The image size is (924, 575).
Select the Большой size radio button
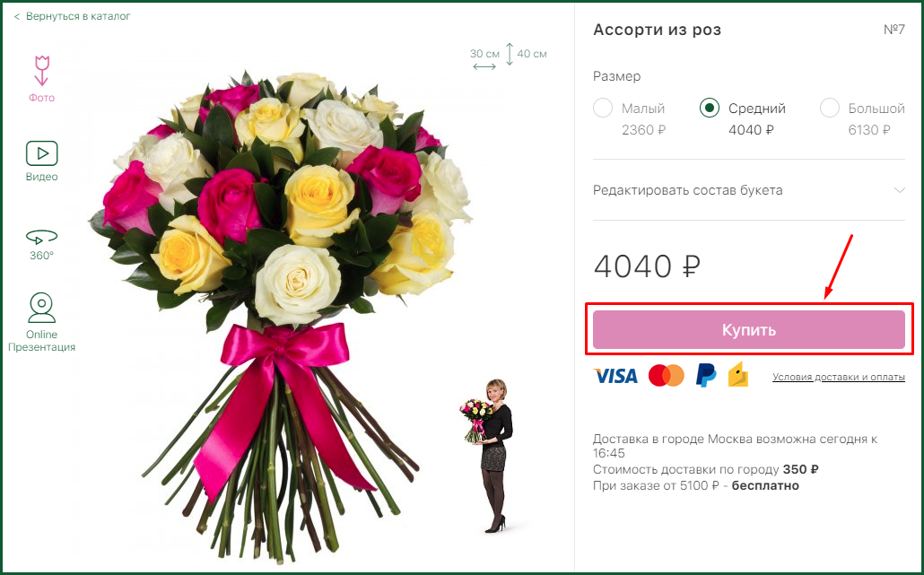(830, 108)
